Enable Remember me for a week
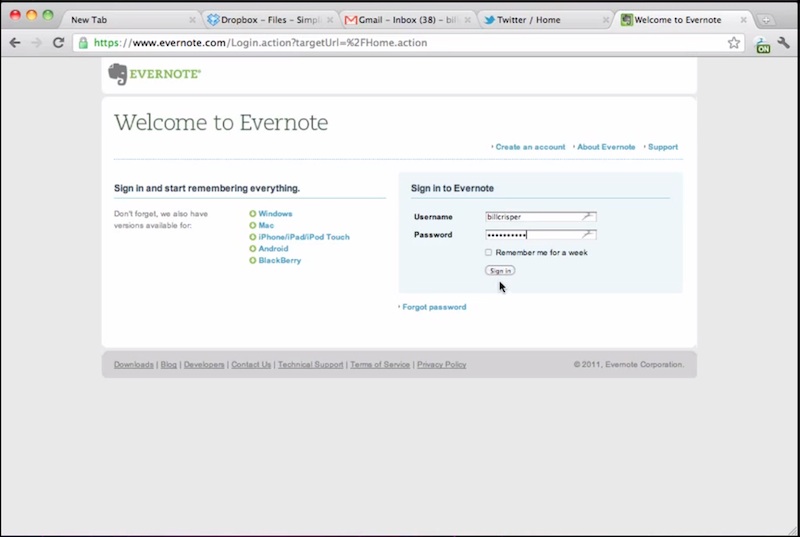This screenshot has height=537, width=800. click(489, 253)
